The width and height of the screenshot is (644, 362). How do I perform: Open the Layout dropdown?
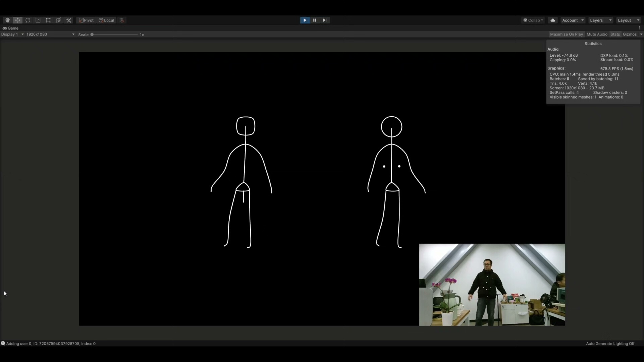(629, 20)
